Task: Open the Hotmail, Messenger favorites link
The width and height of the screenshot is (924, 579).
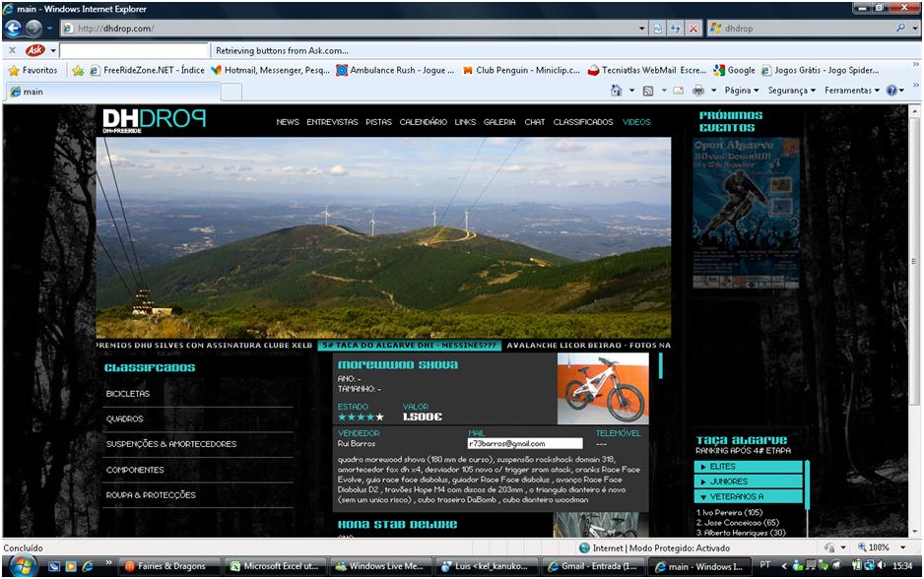Action: [x=271, y=70]
